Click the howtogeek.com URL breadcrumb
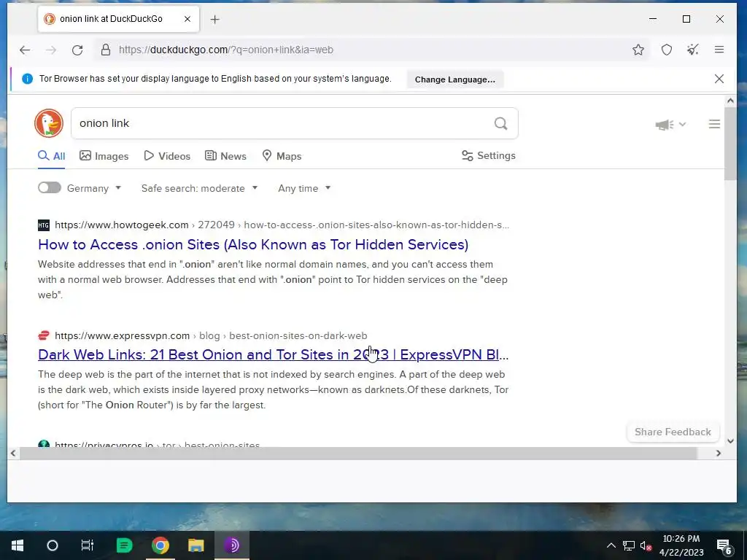This screenshot has height=560, width=747. coord(282,225)
